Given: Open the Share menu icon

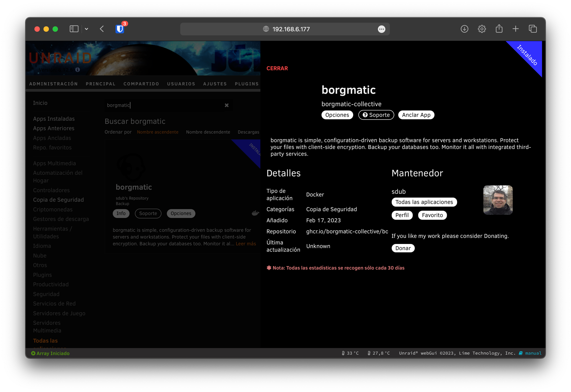Looking at the screenshot, I should [x=499, y=29].
